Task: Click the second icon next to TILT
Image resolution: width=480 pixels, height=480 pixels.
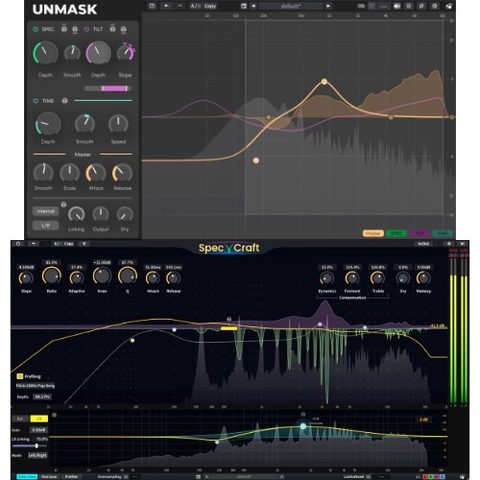Action: coord(123,29)
